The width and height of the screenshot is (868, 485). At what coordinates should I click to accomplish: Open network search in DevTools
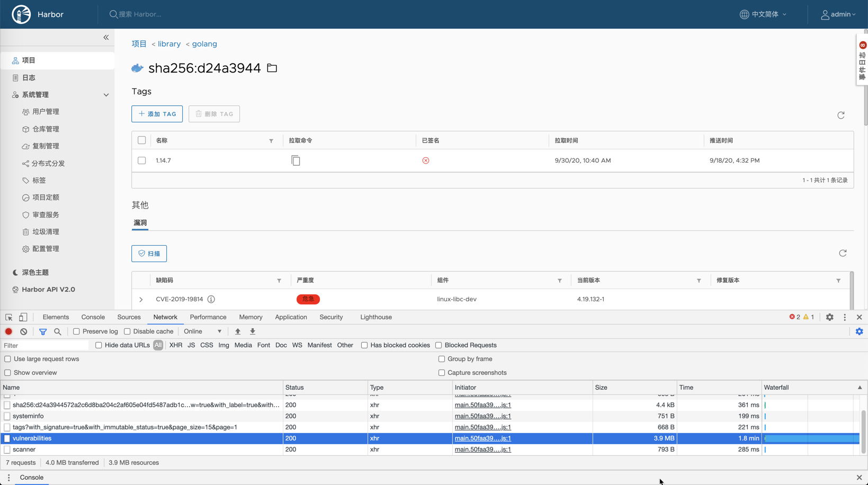(x=58, y=331)
